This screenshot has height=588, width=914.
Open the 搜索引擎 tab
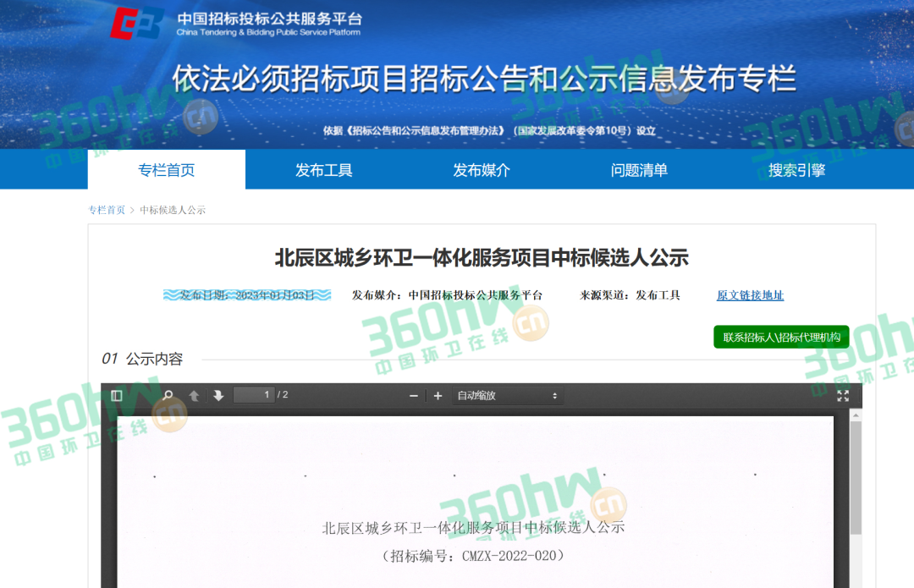797,169
